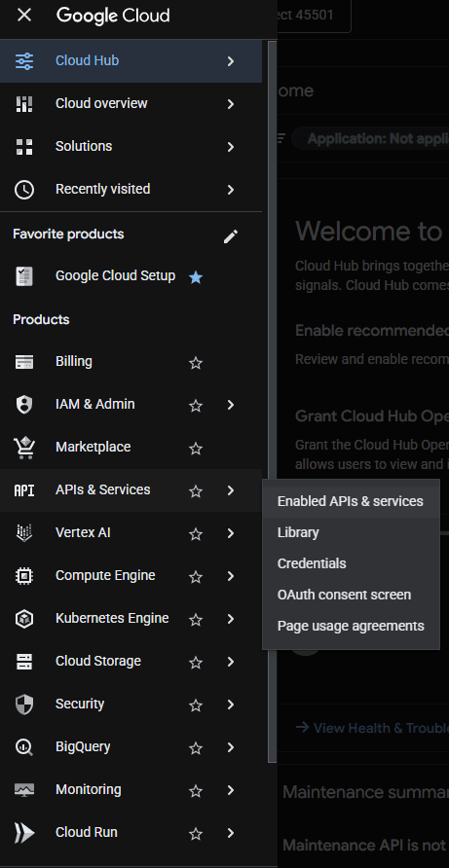Open the Monitoring product label
Screen dimensions: 449x868
88,790
